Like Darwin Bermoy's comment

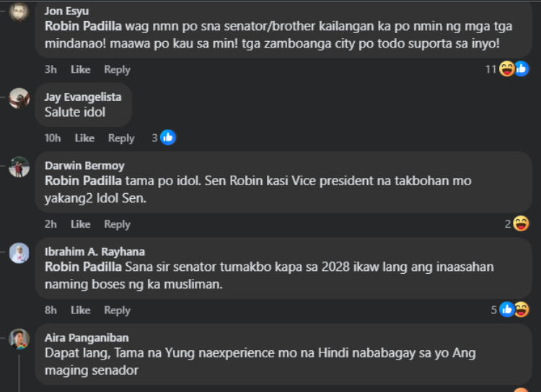80,224
